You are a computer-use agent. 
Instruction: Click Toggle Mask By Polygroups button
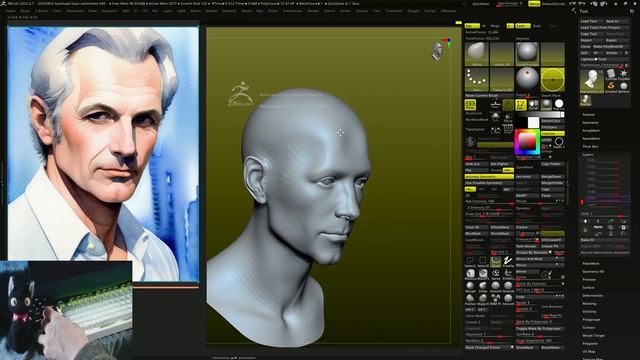[540, 328]
